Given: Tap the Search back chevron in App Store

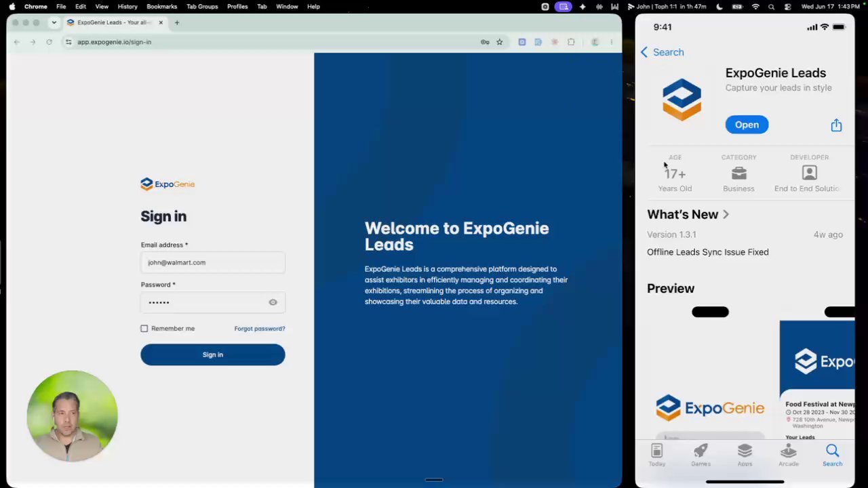Looking at the screenshot, I should [644, 52].
